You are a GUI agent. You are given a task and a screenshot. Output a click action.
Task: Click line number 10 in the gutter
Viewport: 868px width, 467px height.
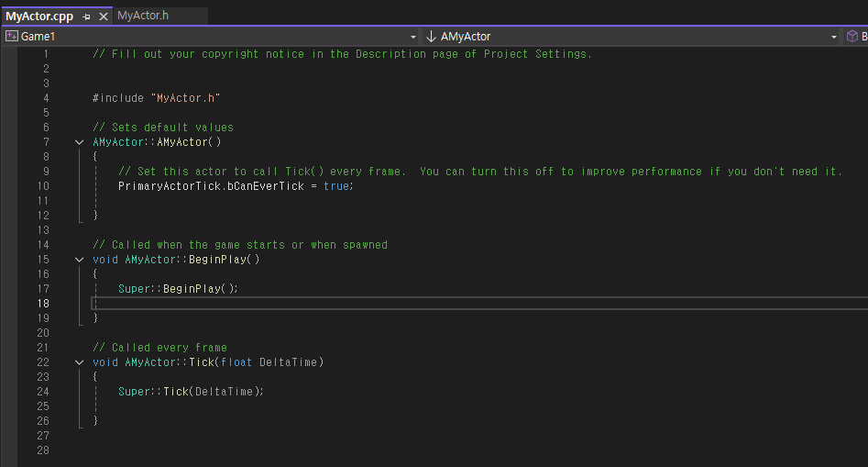tap(43, 186)
